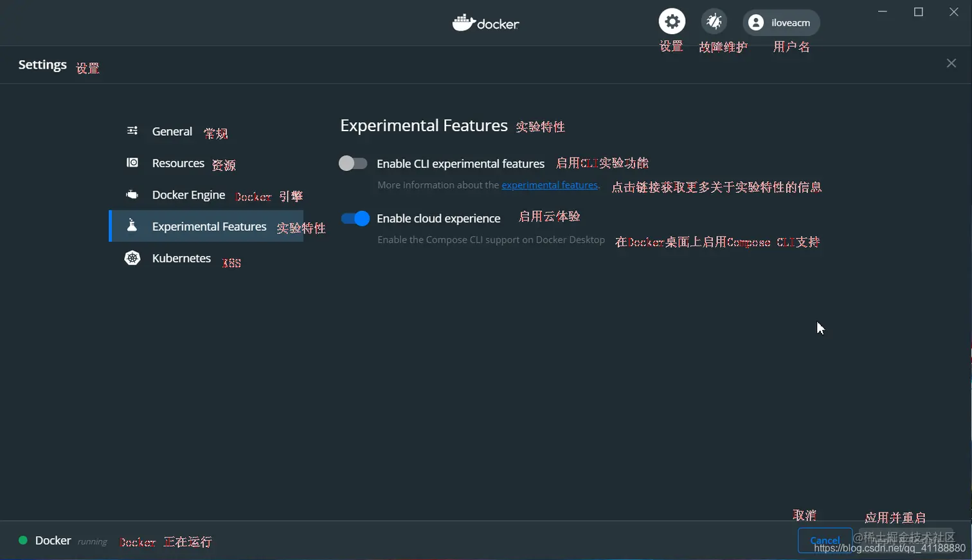Open Troubleshoot via the bug icon
The height and width of the screenshot is (560, 972).
(714, 21)
